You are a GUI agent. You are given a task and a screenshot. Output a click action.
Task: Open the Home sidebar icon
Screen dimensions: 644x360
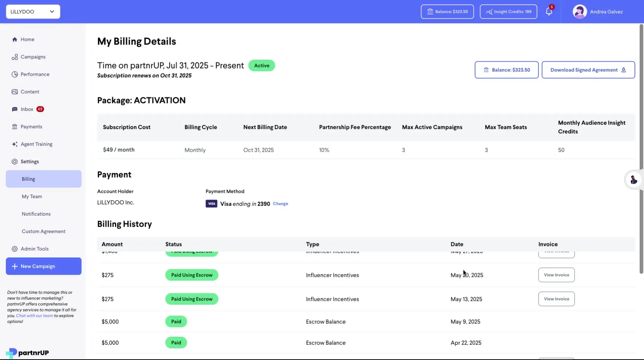(x=15, y=39)
